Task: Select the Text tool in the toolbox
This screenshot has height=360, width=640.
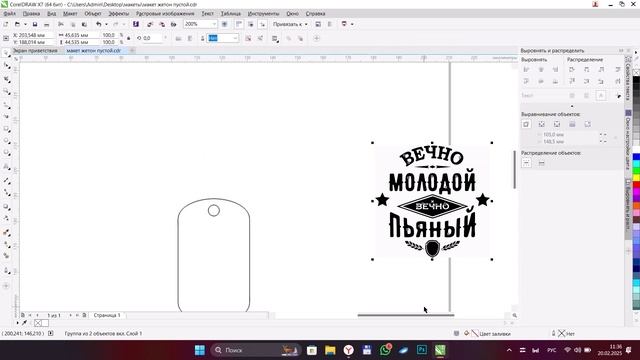Action: click(6, 167)
